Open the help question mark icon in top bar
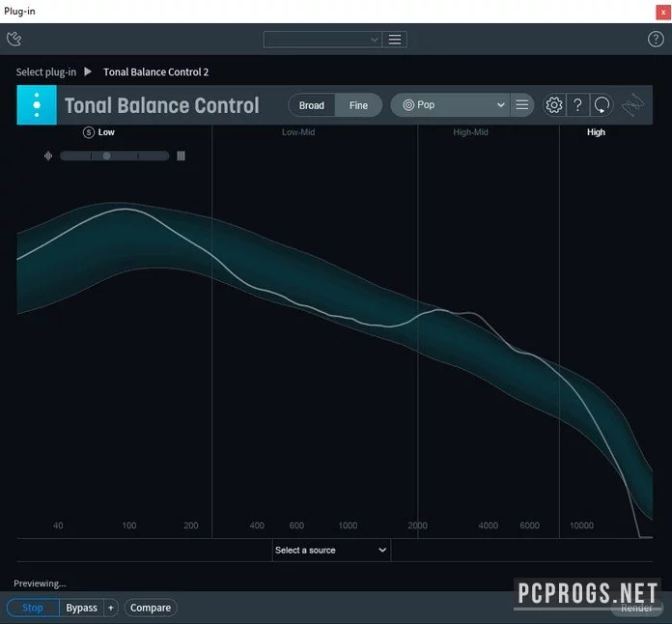This screenshot has width=672, height=624. click(656, 39)
